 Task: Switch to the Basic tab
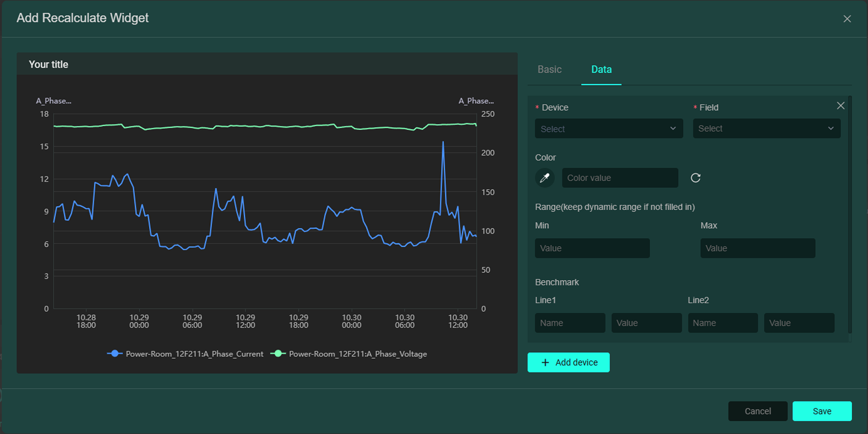(549, 69)
